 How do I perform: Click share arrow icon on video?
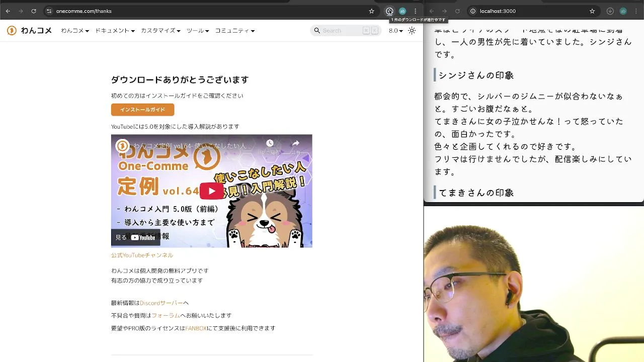point(296,144)
